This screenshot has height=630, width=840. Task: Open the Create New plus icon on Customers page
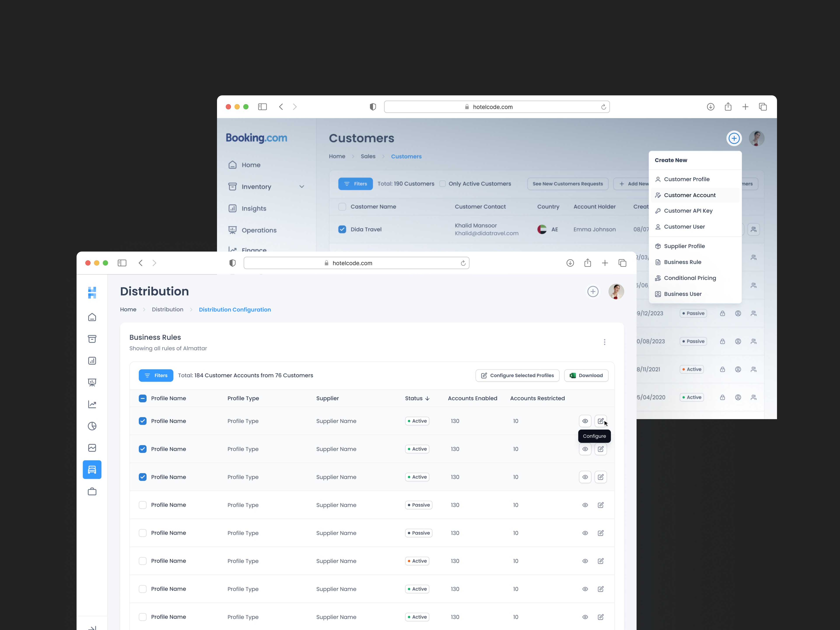(734, 138)
